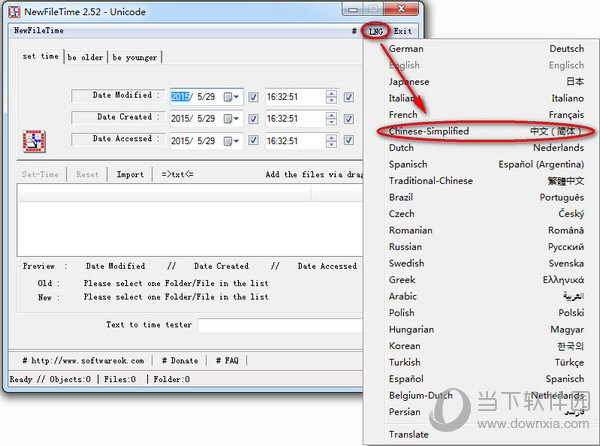The width and height of the screenshot is (600, 446).
Task: Click the # menu item
Action: click(354, 31)
